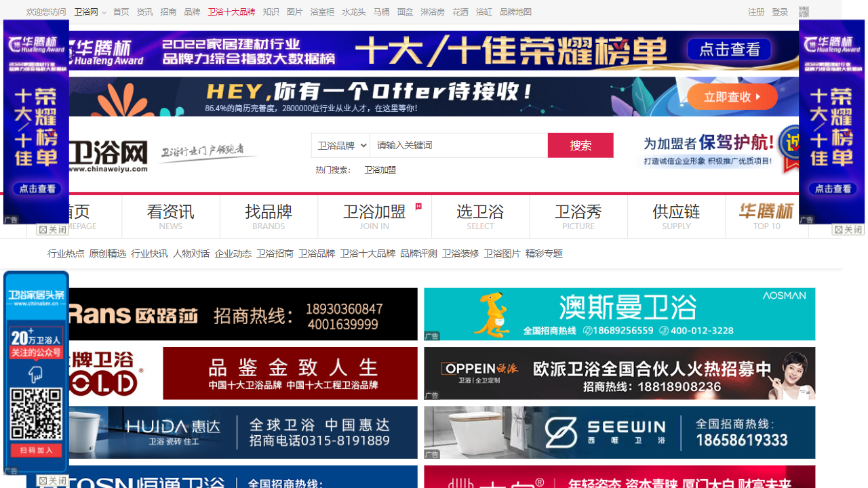Open the apps grid icon top right
868x488 pixels.
point(803,12)
